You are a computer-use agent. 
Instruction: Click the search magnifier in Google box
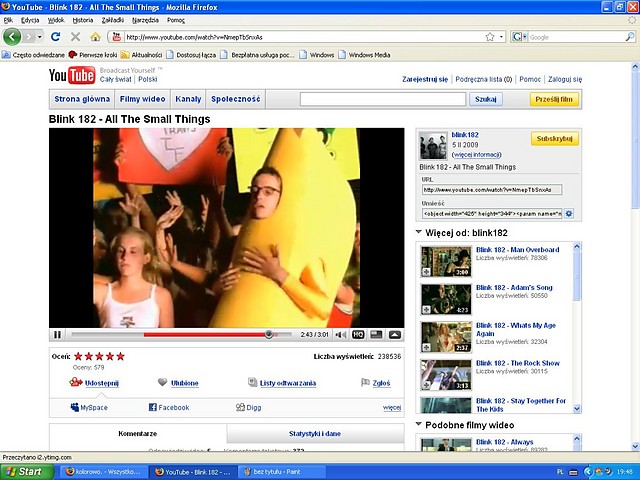[x=630, y=37]
